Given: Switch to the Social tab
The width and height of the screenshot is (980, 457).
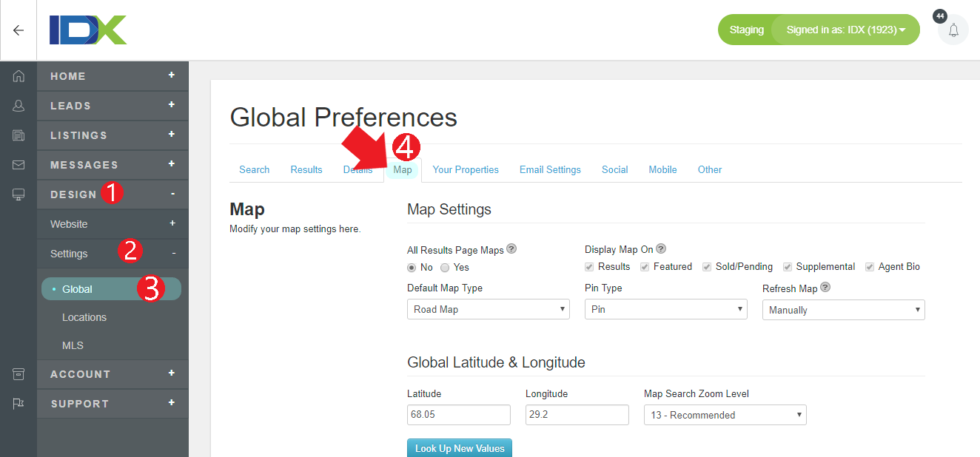Looking at the screenshot, I should [x=614, y=170].
